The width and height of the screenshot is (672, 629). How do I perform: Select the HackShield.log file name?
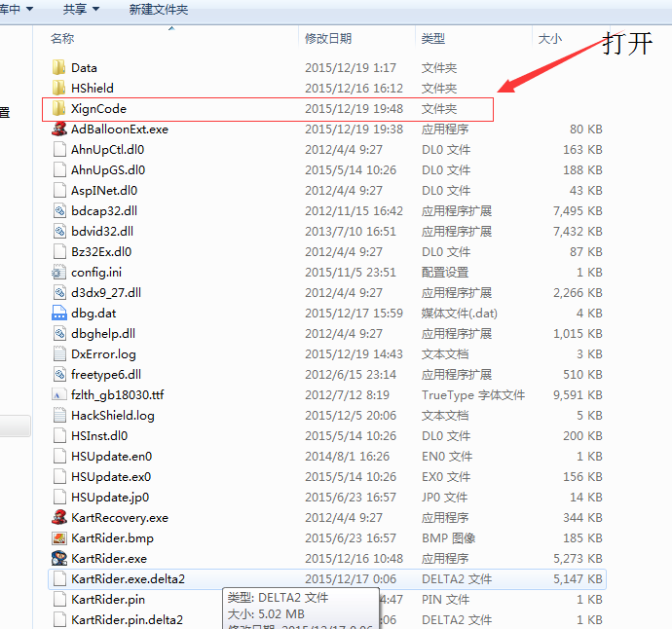[113, 415]
